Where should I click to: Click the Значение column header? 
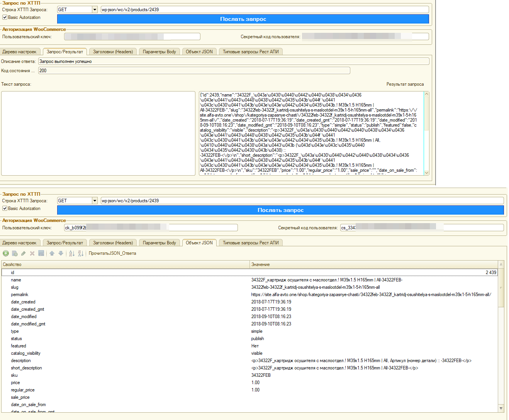(x=374, y=264)
